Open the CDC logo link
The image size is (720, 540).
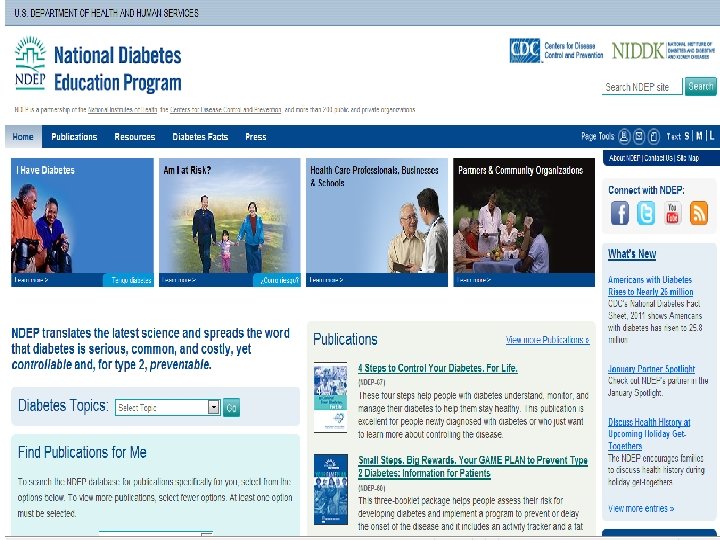tap(557, 51)
